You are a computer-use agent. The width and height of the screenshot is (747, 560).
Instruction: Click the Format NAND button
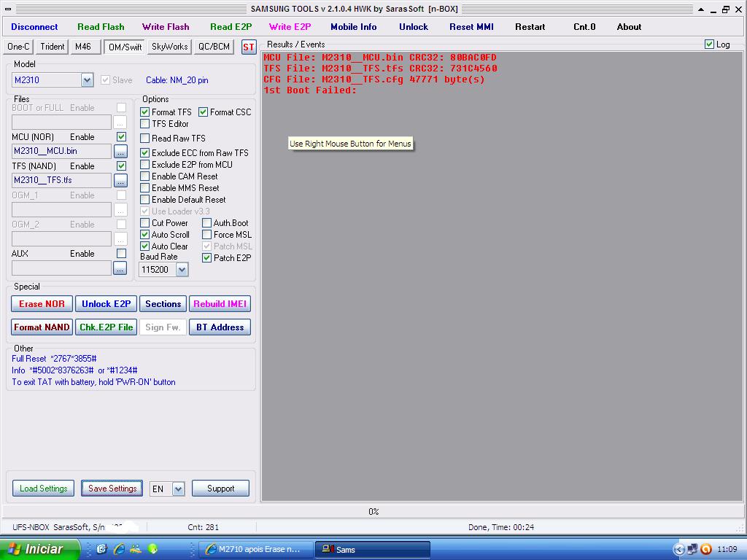42,327
